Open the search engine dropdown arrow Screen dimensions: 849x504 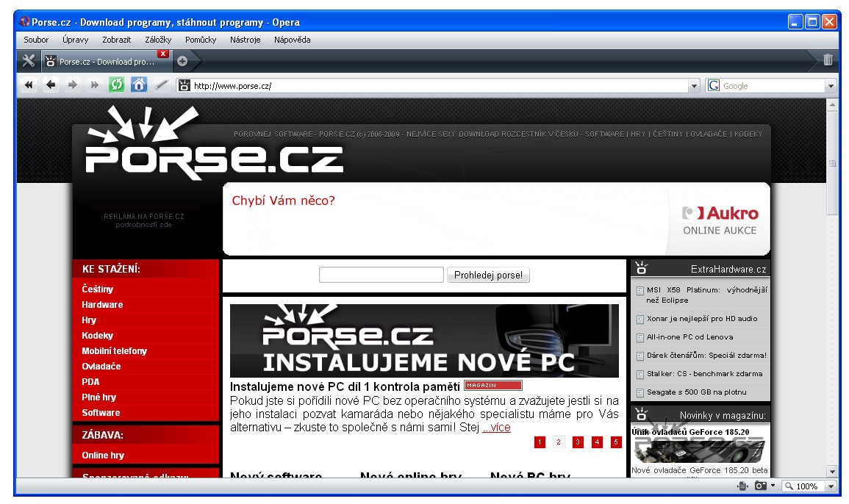831,85
